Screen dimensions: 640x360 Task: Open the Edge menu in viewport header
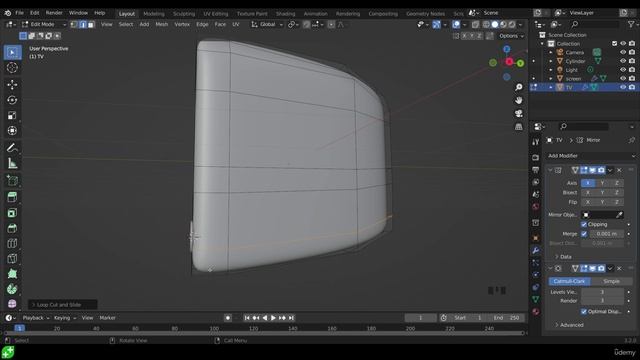202,24
